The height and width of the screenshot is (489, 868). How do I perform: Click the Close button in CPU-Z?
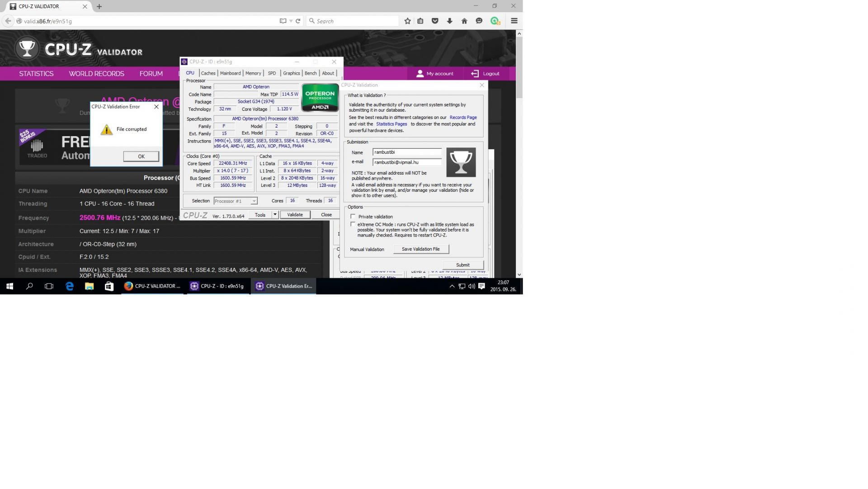click(x=326, y=215)
